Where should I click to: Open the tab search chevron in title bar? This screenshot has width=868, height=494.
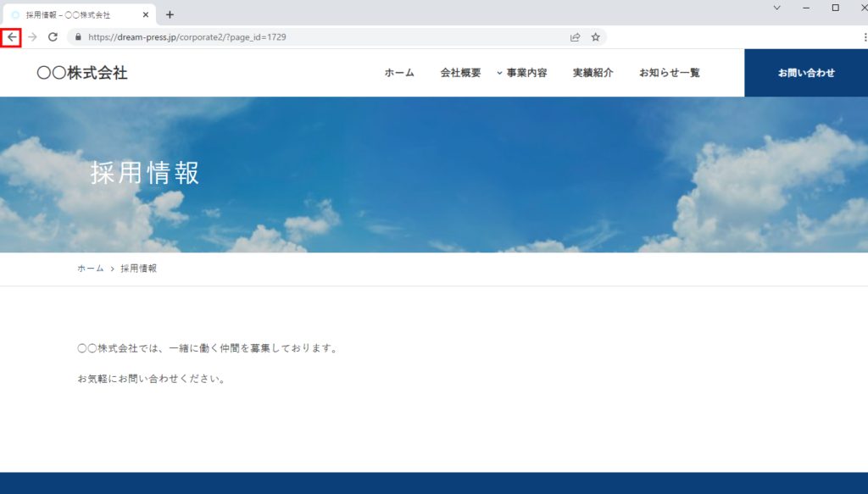(777, 8)
